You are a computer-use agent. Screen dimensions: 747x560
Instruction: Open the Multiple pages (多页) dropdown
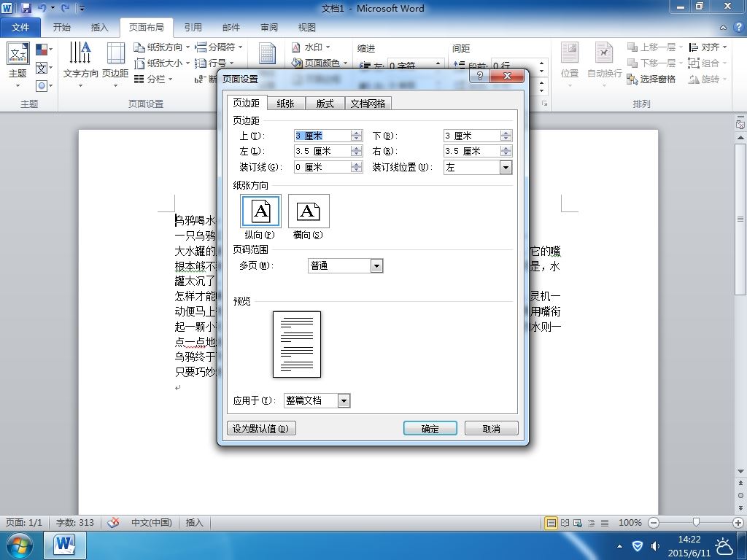pos(376,265)
